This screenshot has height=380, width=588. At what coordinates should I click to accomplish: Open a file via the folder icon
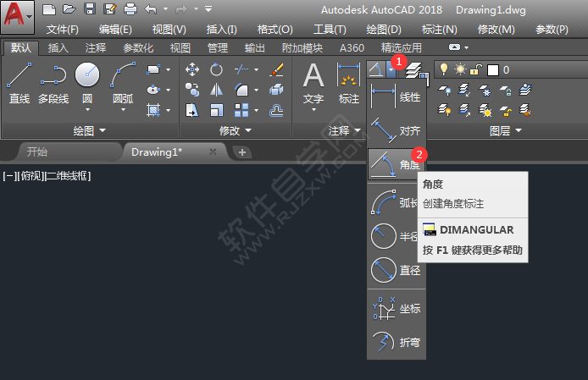69,9
